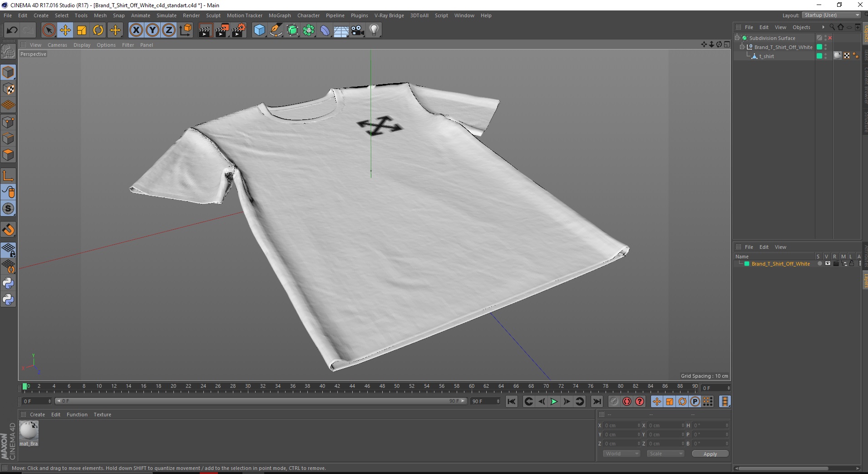Select the Live Selection tool
Viewport: 868px width, 474px height.
49,30
